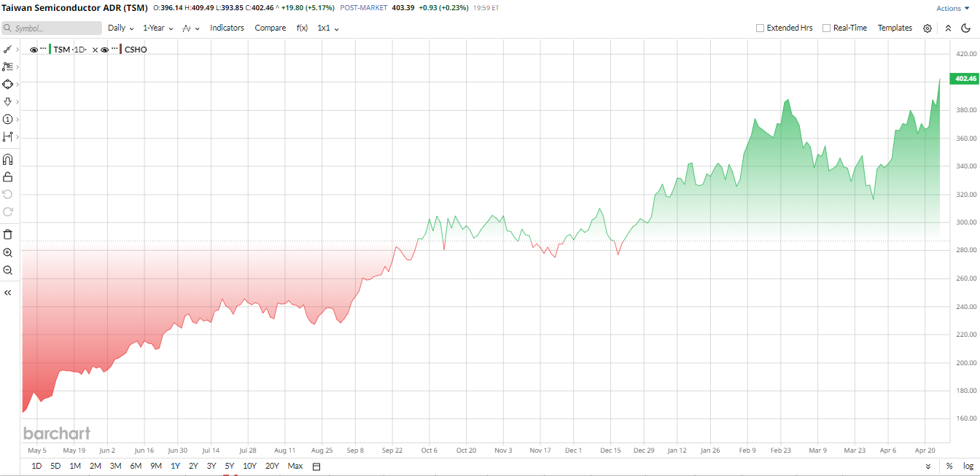980x476 pixels.
Task: Select the 10Y time range
Action: [249, 467]
